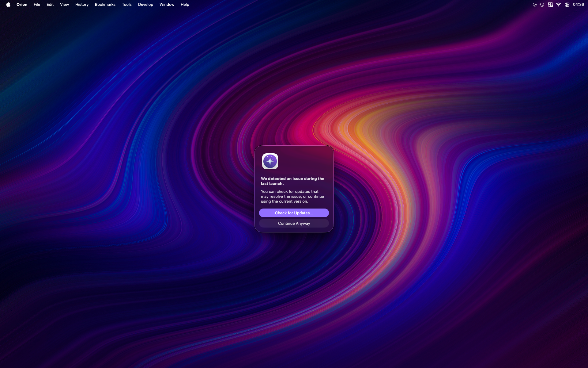The height and width of the screenshot is (368, 588).
Task: Open the Apple menu
Action: pyautogui.click(x=8, y=4)
